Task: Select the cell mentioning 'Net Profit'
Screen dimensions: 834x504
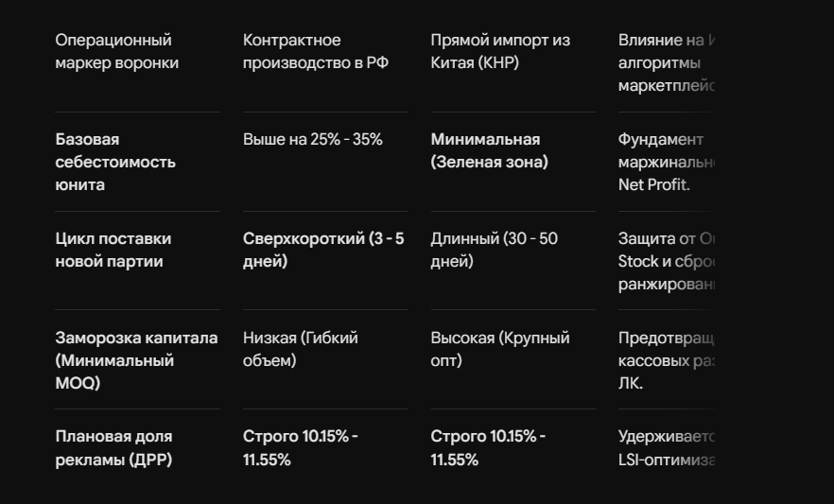Action: pyautogui.click(x=666, y=162)
